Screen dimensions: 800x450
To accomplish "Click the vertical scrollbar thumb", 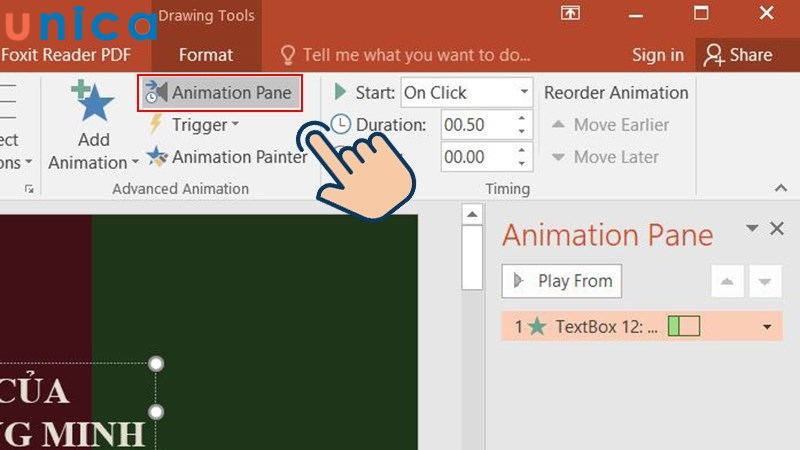I will pyautogui.click(x=472, y=258).
